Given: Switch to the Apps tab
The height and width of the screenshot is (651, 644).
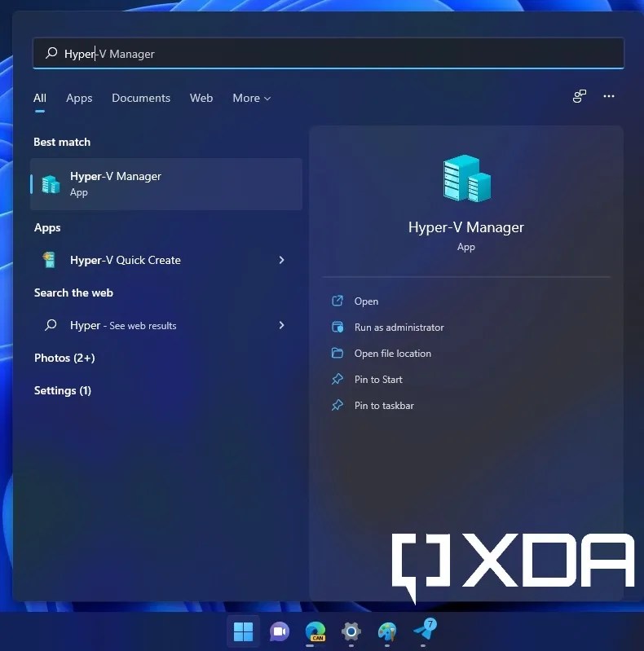Looking at the screenshot, I should [79, 98].
